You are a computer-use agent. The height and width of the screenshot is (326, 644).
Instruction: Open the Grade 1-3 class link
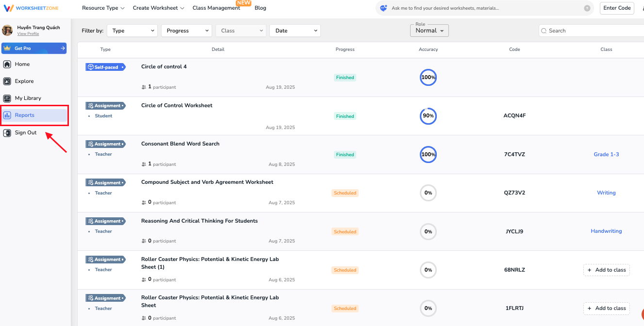[606, 154]
